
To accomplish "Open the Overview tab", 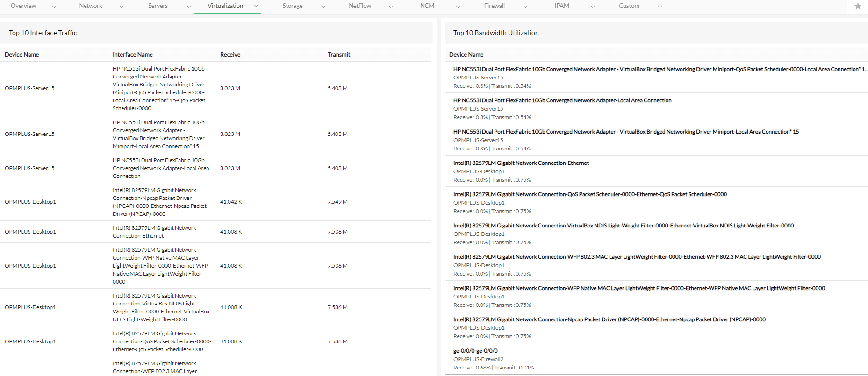I will click(x=23, y=6).
